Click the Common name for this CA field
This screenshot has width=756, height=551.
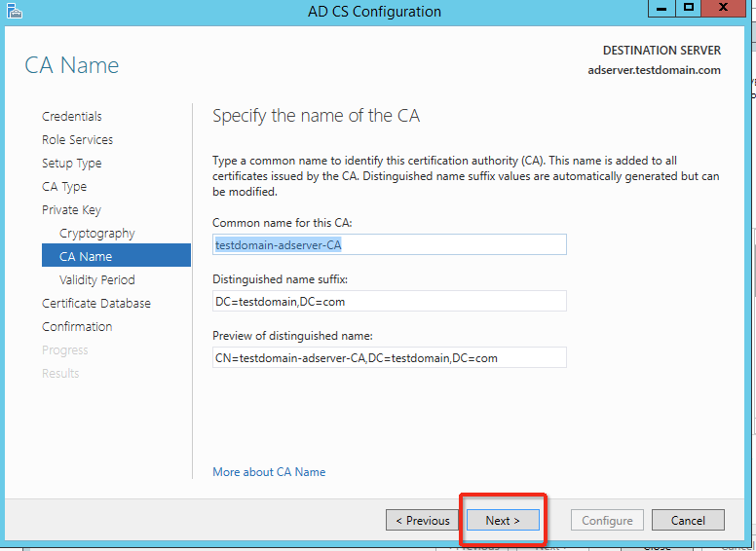(x=389, y=244)
